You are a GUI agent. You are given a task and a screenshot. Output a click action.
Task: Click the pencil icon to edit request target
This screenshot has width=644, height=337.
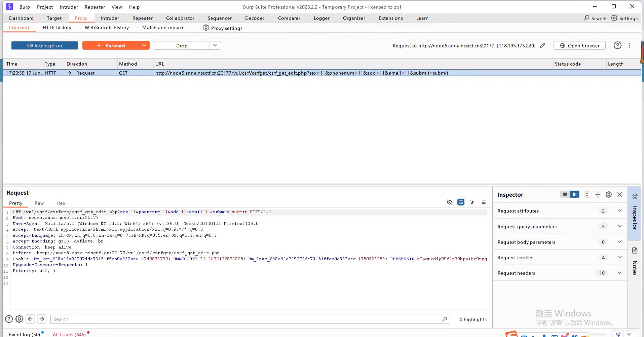(542, 45)
